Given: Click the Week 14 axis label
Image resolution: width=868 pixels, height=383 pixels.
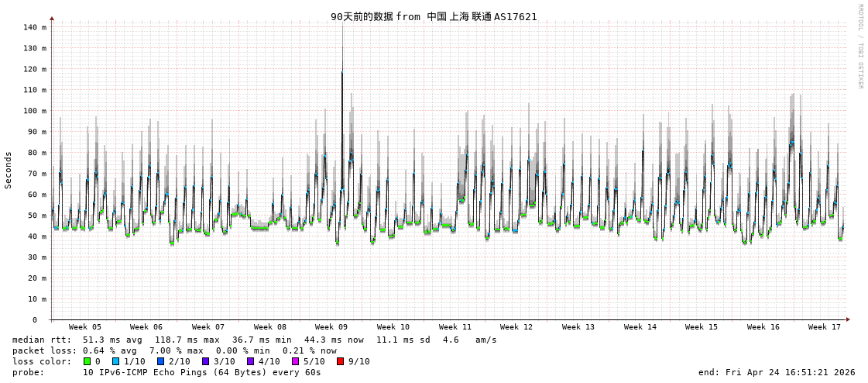Looking at the screenshot, I should (640, 327).
